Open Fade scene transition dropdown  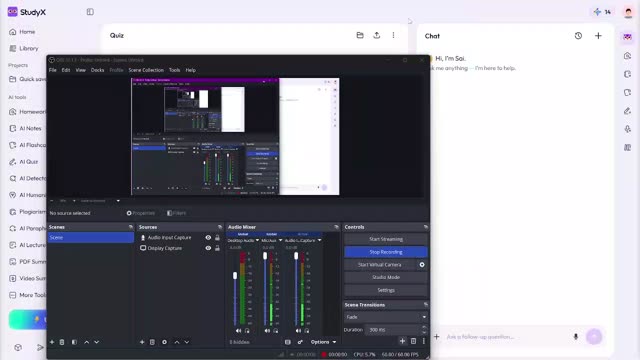coord(386,317)
